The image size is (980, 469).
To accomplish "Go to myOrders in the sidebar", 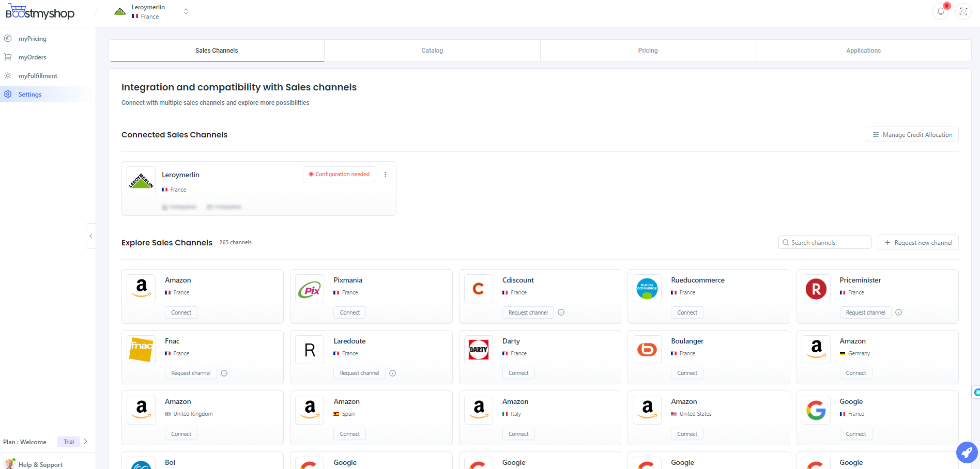I will (x=33, y=57).
